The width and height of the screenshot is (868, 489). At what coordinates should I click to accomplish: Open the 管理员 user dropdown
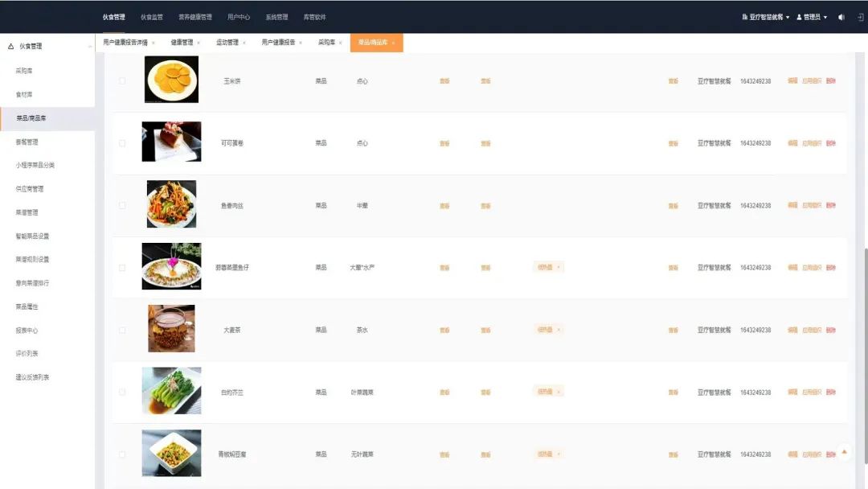click(812, 17)
